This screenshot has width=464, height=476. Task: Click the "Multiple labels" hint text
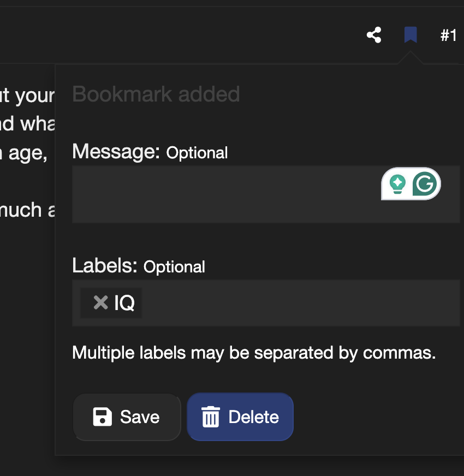254,353
